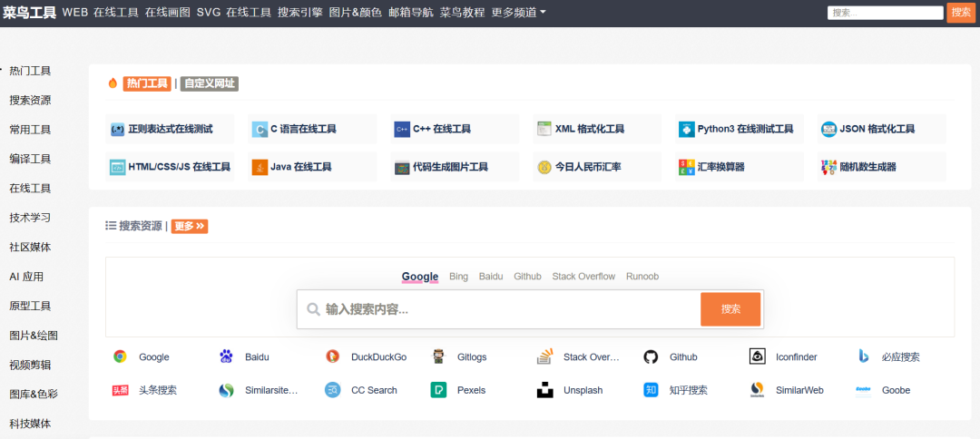This screenshot has height=439, width=980.
Task: Choose the Stack Overflow search tab
Action: [583, 276]
